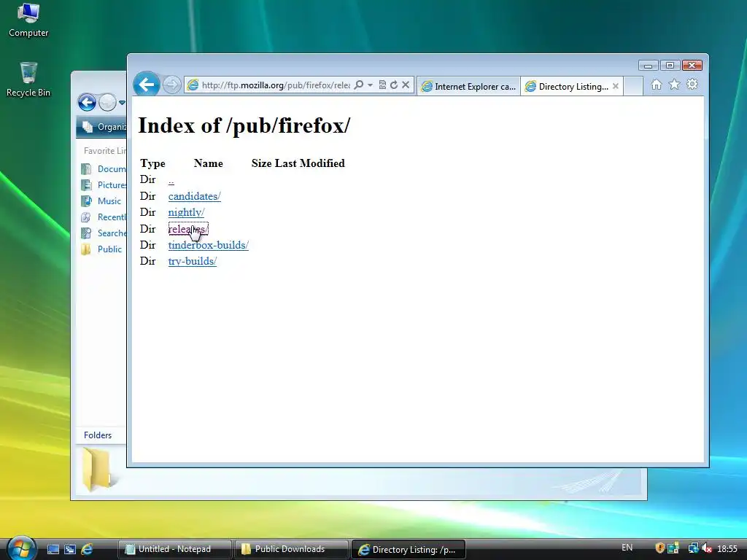Open the releases/ directory link
Image resolution: width=747 pixels, height=560 pixels.
pos(188,228)
